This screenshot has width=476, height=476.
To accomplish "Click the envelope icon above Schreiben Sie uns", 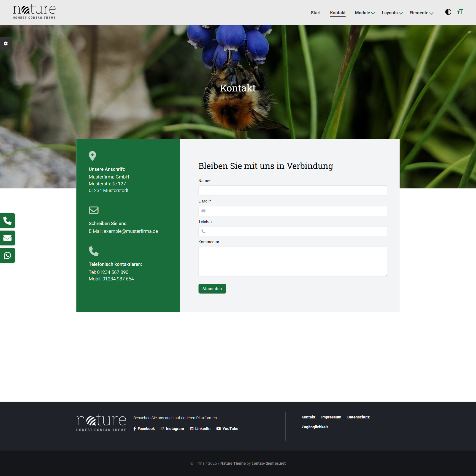I will [94, 210].
